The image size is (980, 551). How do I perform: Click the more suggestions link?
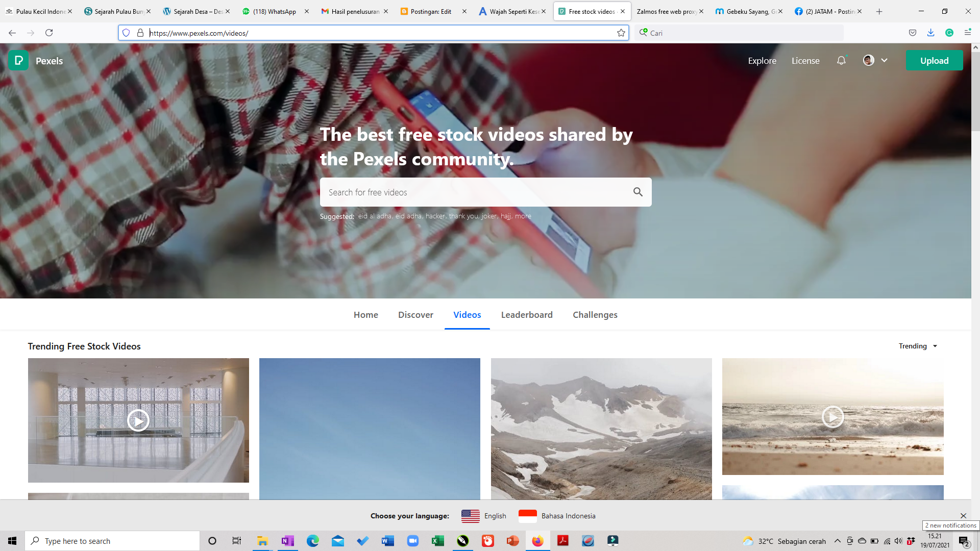click(523, 216)
